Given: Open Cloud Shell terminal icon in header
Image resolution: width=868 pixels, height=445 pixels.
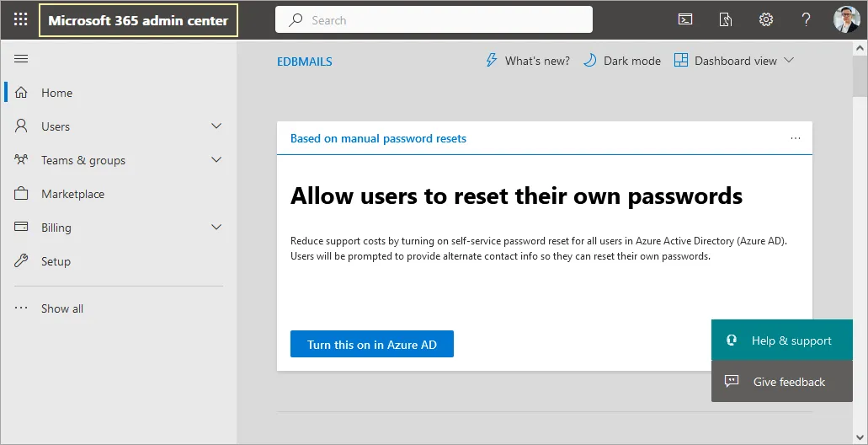Looking at the screenshot, I should 685,20.
